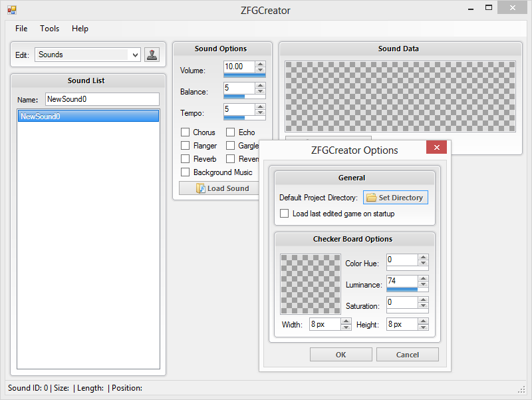Increase Luminance with up arrow

423,278
